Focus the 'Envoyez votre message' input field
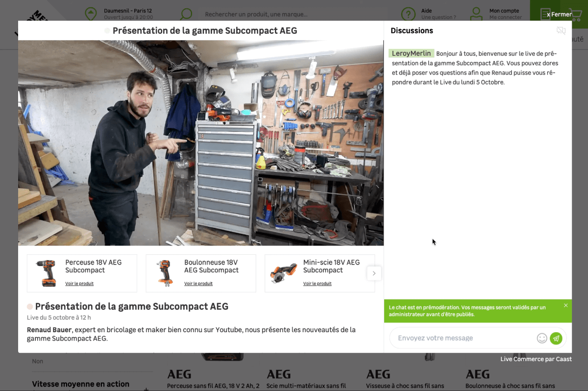588x391 pixels. pos(463,338)
